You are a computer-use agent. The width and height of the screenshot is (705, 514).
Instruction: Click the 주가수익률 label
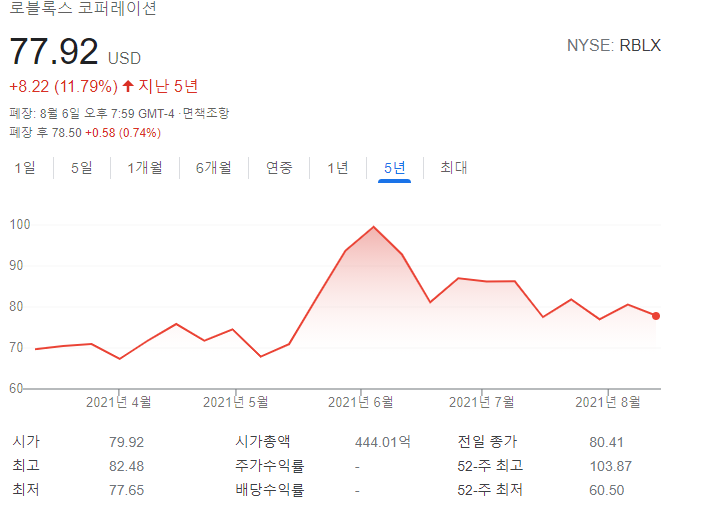coord(270,466)
